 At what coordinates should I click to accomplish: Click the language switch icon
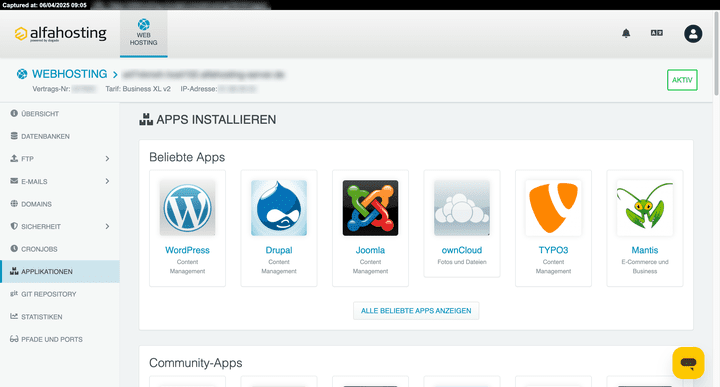657,33
